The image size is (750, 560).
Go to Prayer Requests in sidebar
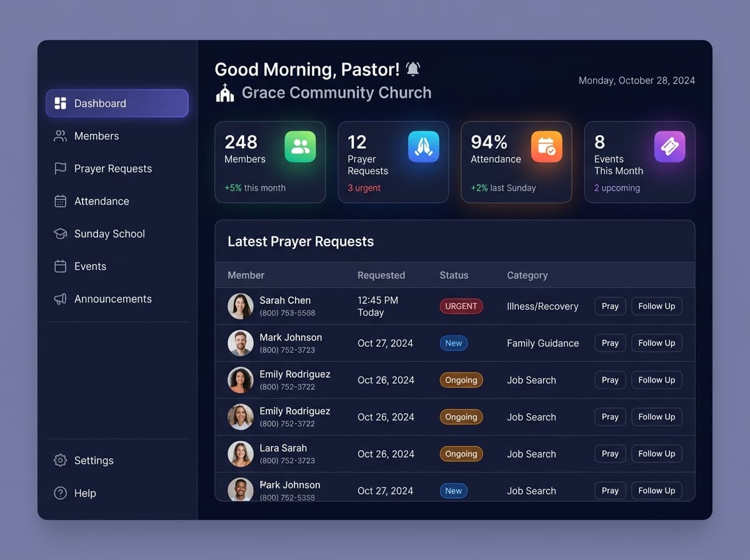click(117, 168)
